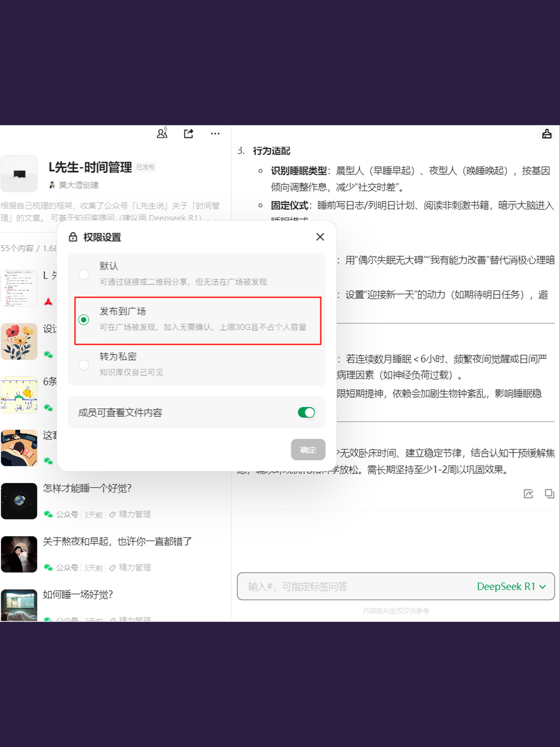This screenshot has height=747, width=560.
Task: Click the flower illustration thumbnail
Action: click(x=19, y=341)
